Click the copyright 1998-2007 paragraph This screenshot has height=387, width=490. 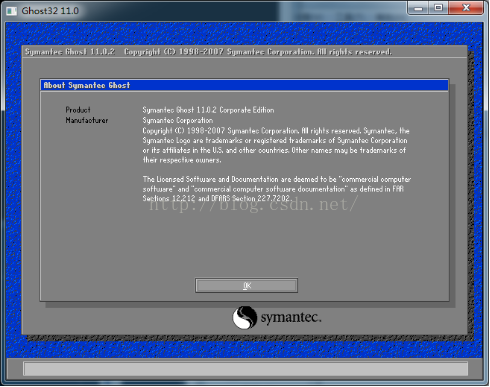click(x=276, y=145)
